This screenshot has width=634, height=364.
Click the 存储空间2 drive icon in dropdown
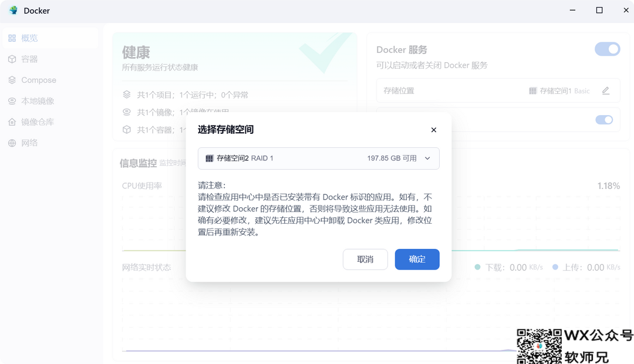coord(210,158)
